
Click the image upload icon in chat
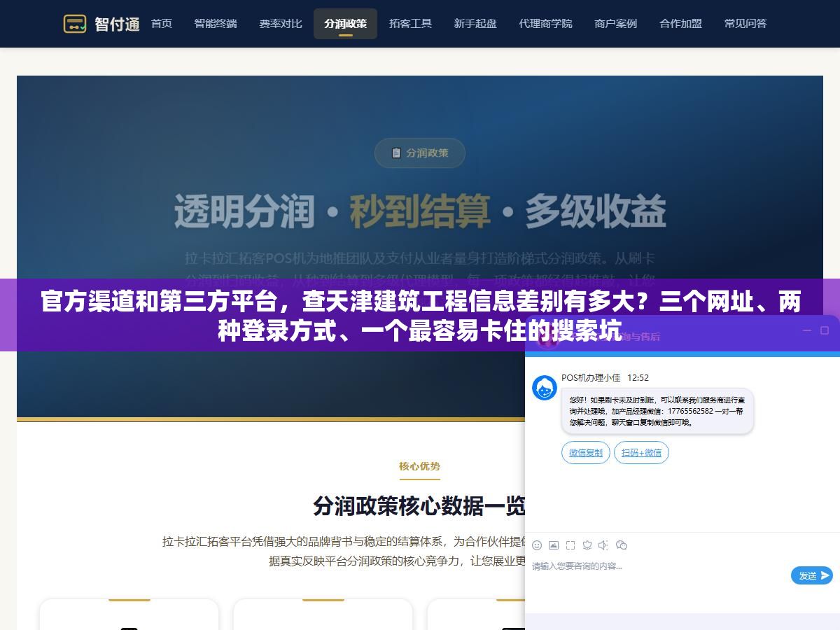(554, 545)
